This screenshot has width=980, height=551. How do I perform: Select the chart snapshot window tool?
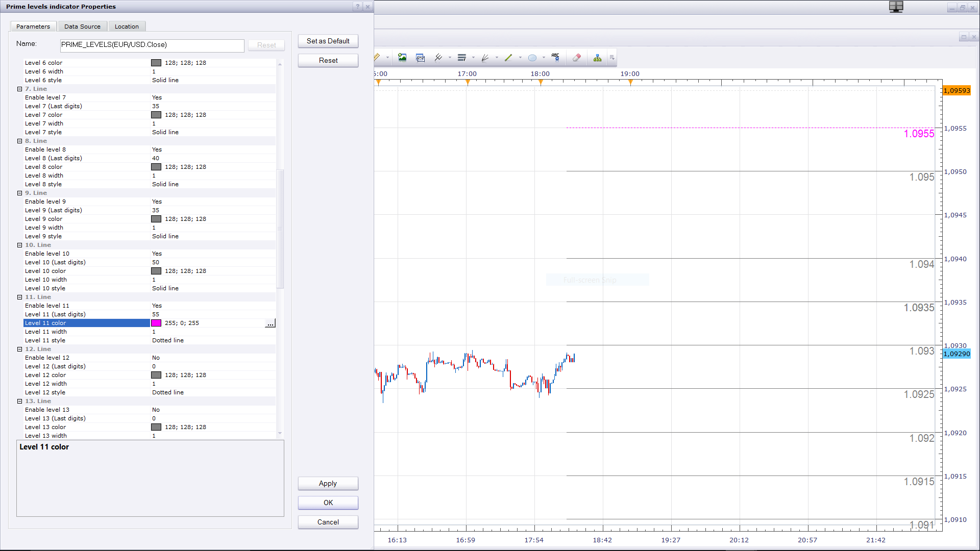tap(420, 58)
